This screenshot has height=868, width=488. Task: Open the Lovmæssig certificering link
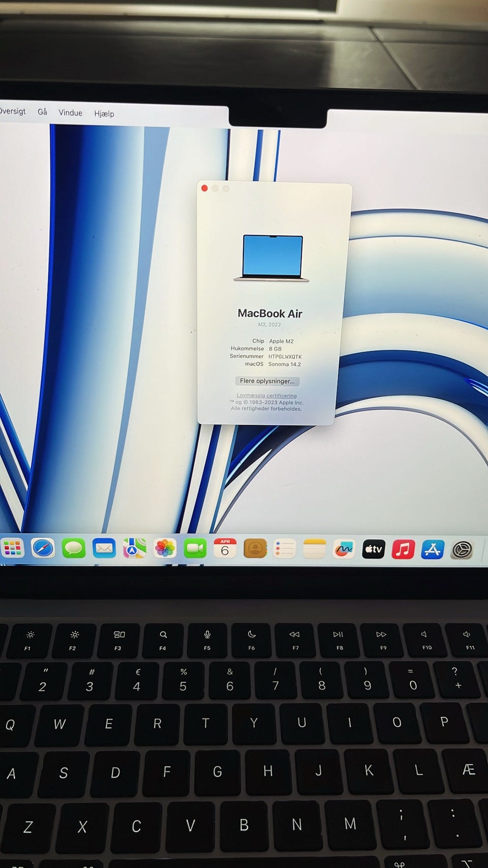pos(266,396)
